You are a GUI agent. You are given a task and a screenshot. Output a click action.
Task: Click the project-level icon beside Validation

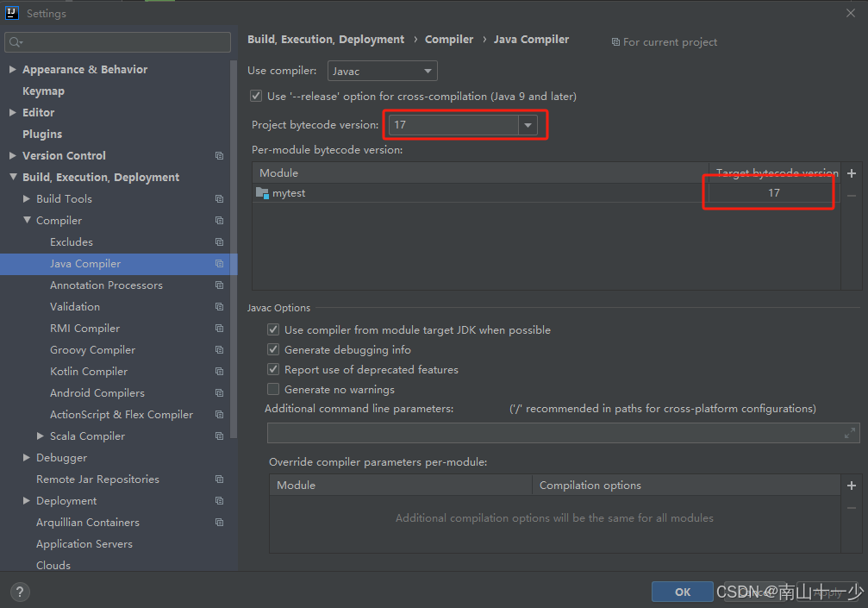(219, 307)
